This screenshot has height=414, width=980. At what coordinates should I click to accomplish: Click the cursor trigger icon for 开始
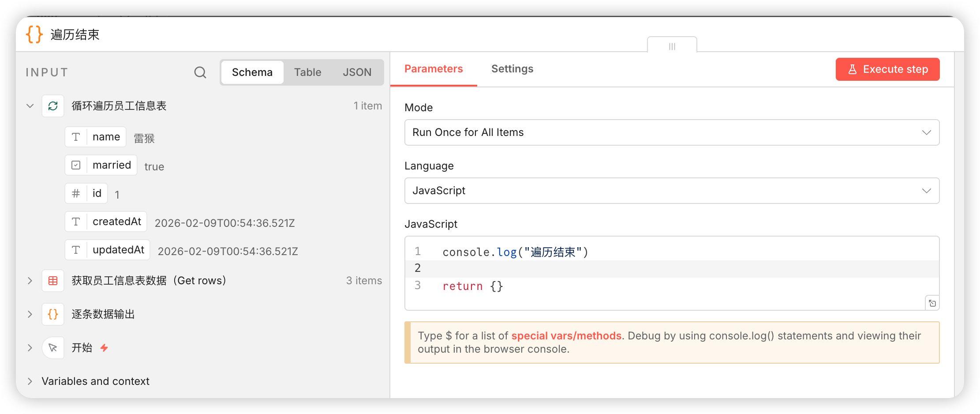coord(53,348)
